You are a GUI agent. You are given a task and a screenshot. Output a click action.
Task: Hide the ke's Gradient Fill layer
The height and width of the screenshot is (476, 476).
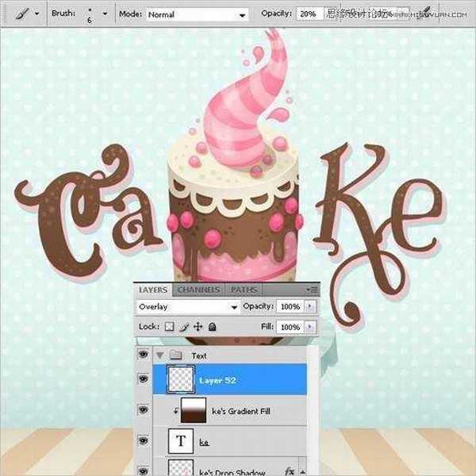(x=143, y=410)
